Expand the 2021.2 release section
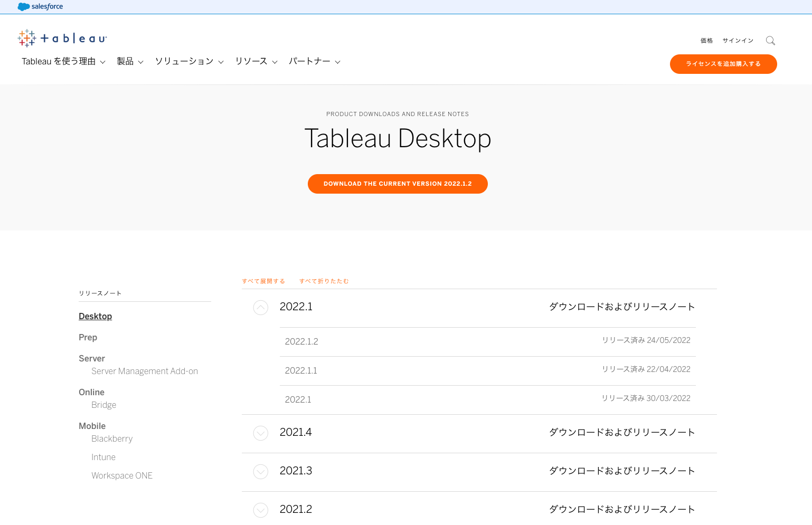Image resolution: width=812 pixels, height=525 pixels. tap(261, 510)
